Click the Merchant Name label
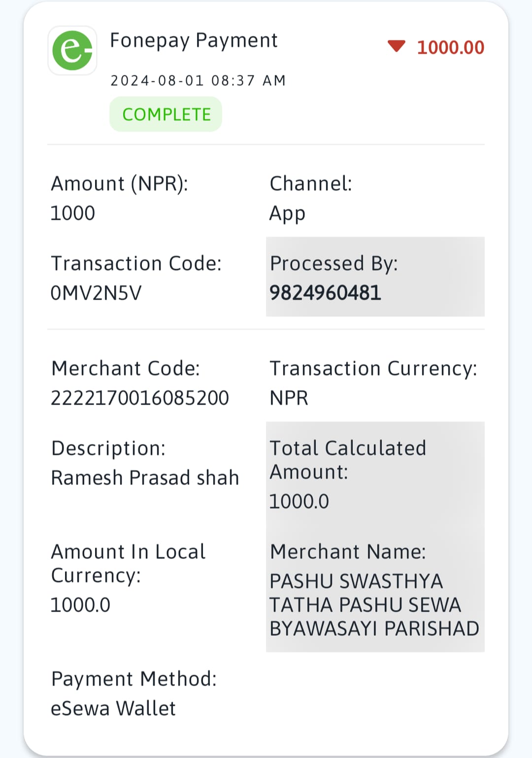This screenshot has width=532, height=758. [x=348, y=551]
